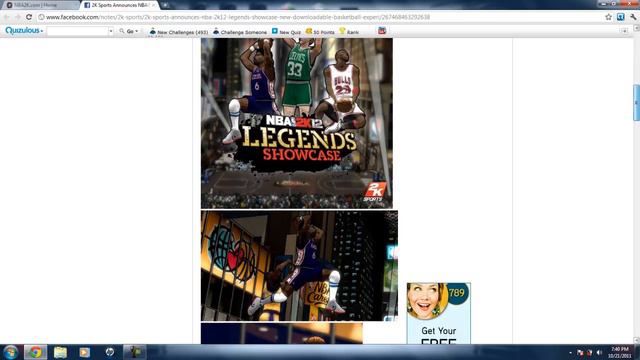
Task: Open the Windows Start menu
Action: [x=10, y=352]
